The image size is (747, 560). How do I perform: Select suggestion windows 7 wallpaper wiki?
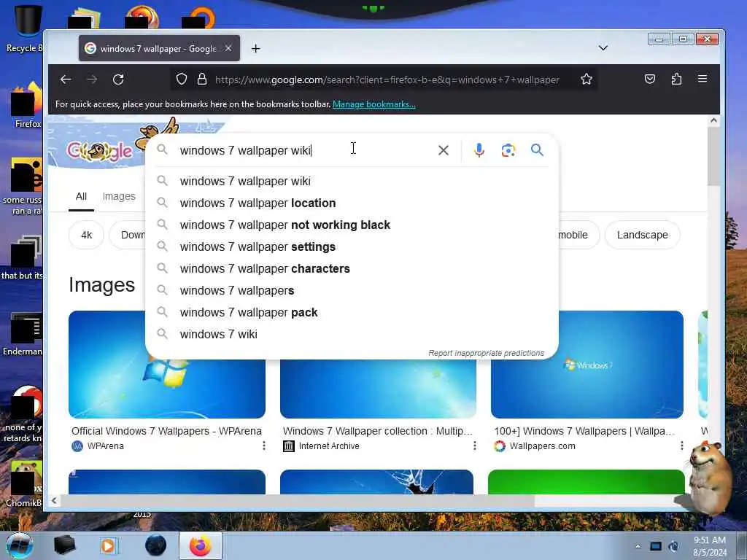pos(352,181)
